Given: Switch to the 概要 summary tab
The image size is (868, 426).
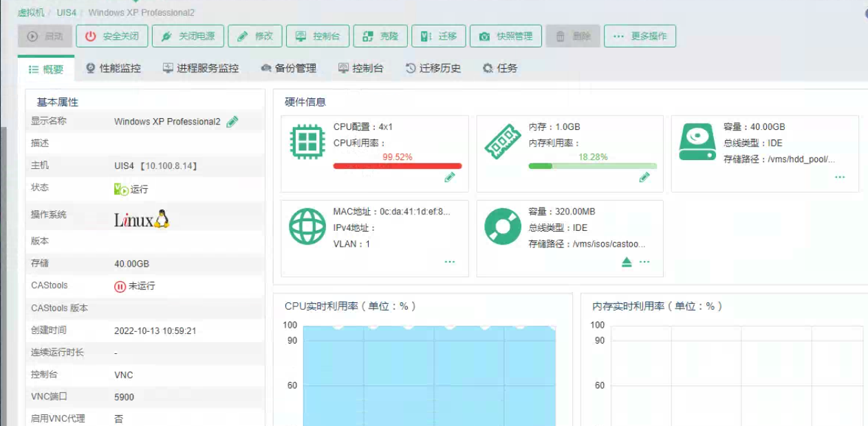Looking at the screenshot, I should 46,69.
